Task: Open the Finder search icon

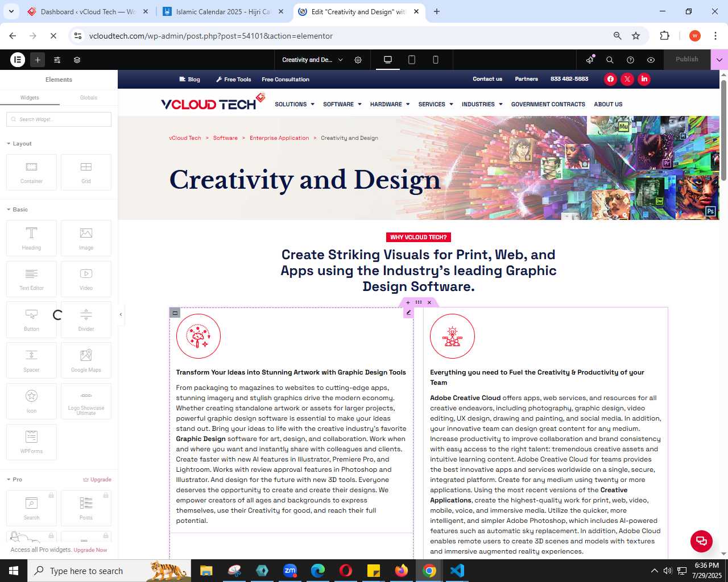Action: coord(610,60)
